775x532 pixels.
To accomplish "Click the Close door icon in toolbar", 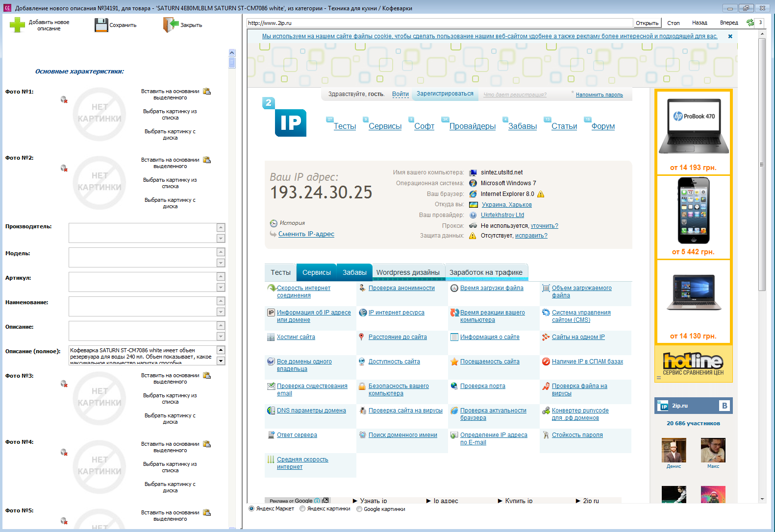I will 171,24.
